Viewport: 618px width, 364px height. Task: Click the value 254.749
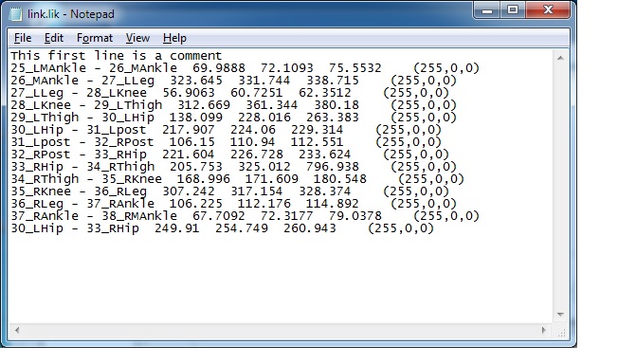point(242,227)
